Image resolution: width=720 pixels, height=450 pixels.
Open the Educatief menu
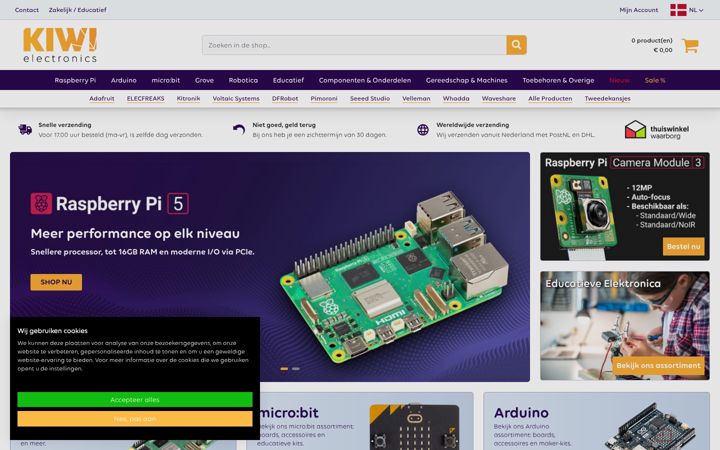click(x=288, y=80)
